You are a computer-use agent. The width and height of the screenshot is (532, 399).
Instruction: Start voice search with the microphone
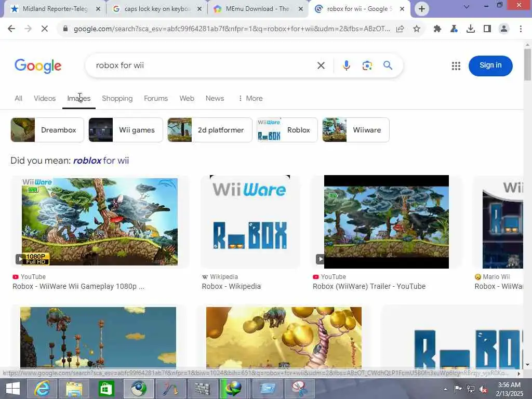pos(346,65)
